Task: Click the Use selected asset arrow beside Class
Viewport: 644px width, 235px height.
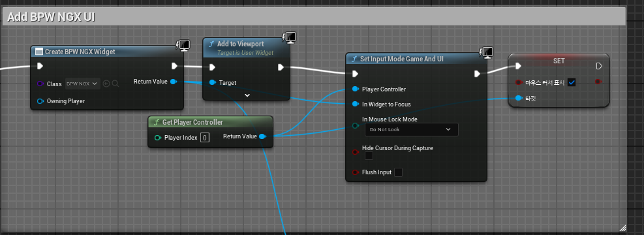Action: [x=106, y=84]
